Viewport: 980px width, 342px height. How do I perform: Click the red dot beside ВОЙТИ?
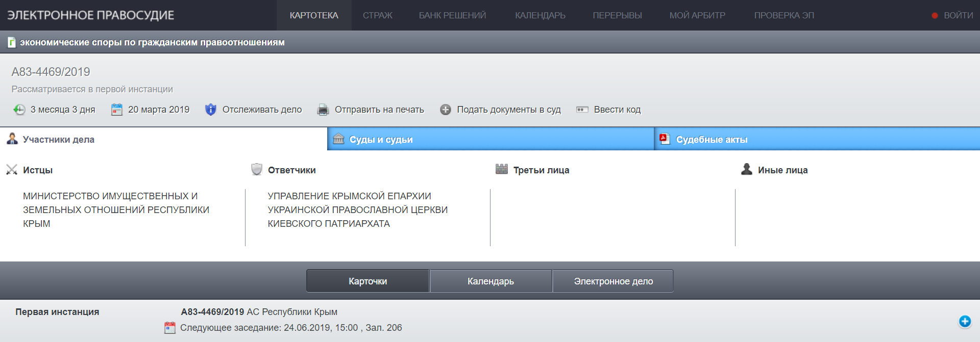(935, 16)
